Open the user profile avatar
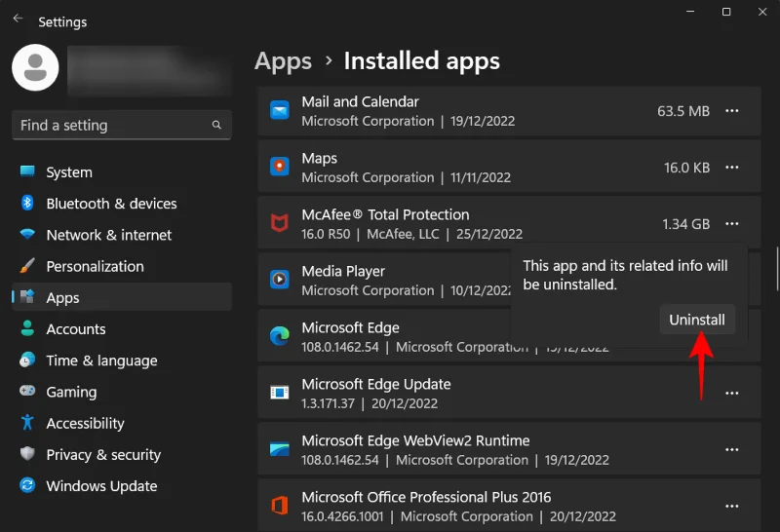Image resolution: width=780 pixels, height=532 pixels. pyautogui.click(x=35, y=67)
